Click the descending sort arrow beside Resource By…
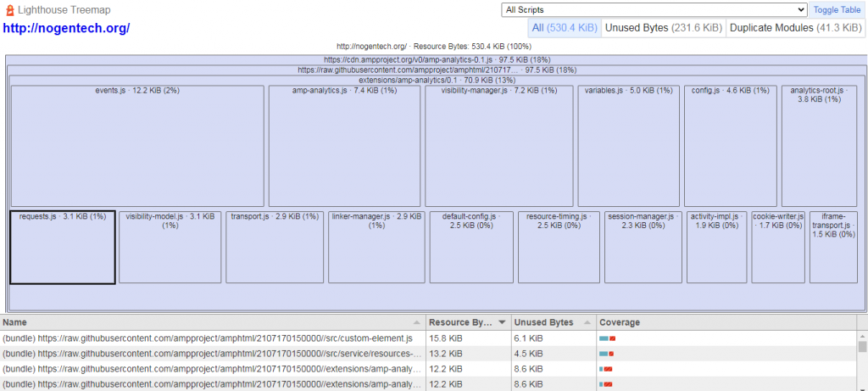The height and width of the screenshot is (391, 868). [x=502, y=322]
